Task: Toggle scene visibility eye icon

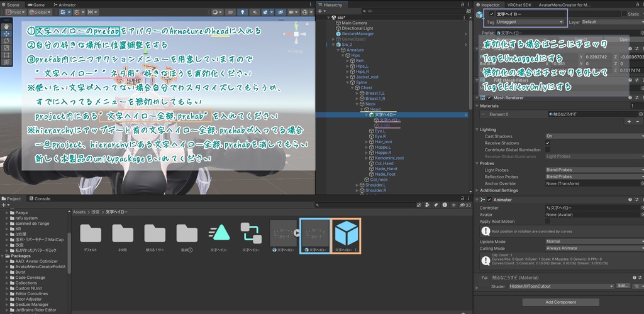Action: point(280,13)
